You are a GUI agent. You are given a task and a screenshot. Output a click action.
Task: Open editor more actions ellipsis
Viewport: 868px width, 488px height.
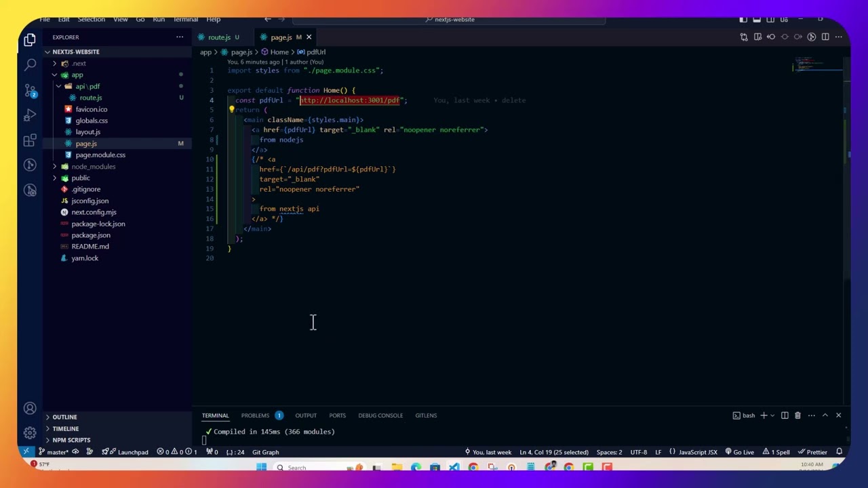coord(839,37)
